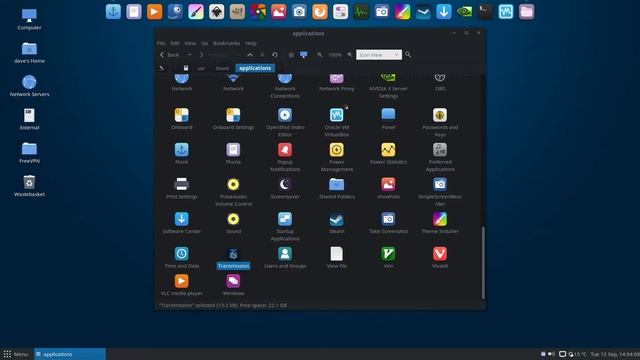The image size is (640, 360).
Task: Select the Software Center launcher in window
Action: 182,223
